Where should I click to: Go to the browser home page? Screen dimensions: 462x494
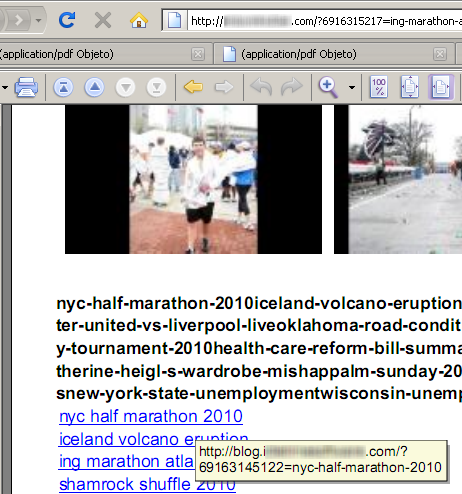139,20
